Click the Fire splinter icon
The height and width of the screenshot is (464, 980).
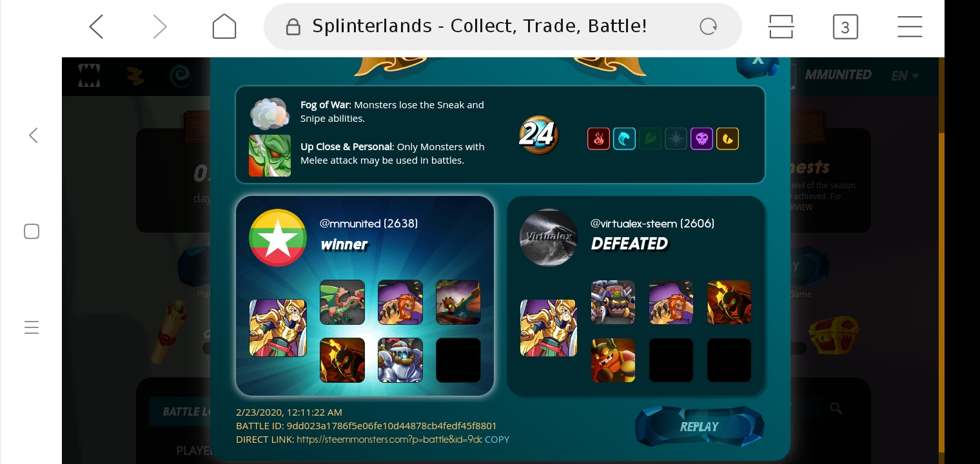(598, 139)
